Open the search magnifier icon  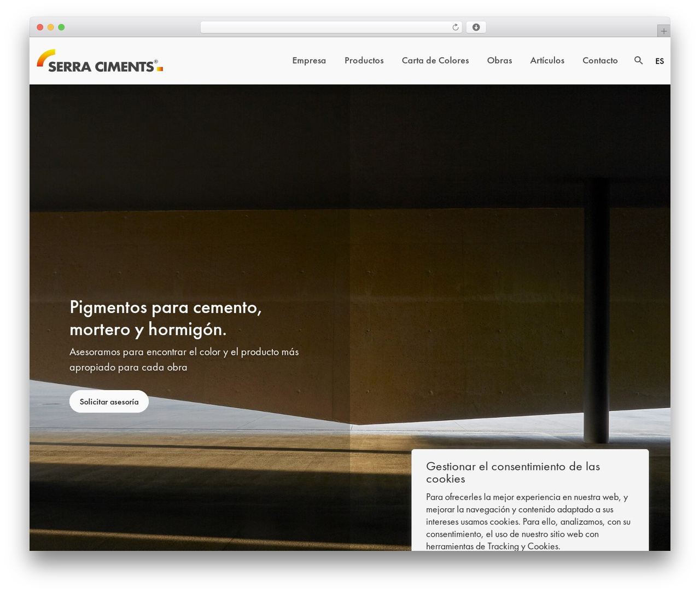click(x=638, y=61)
